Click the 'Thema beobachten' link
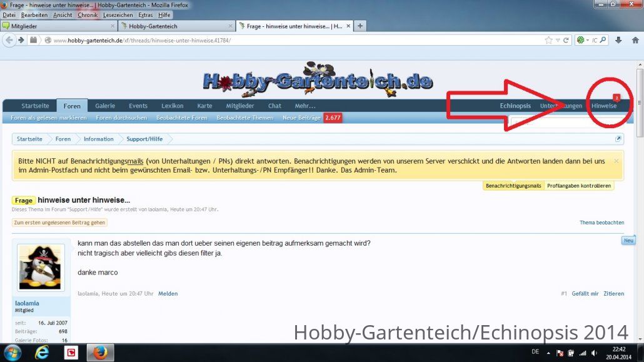The height and width of the screenshot is (362, 644). (x=601, y=223)
